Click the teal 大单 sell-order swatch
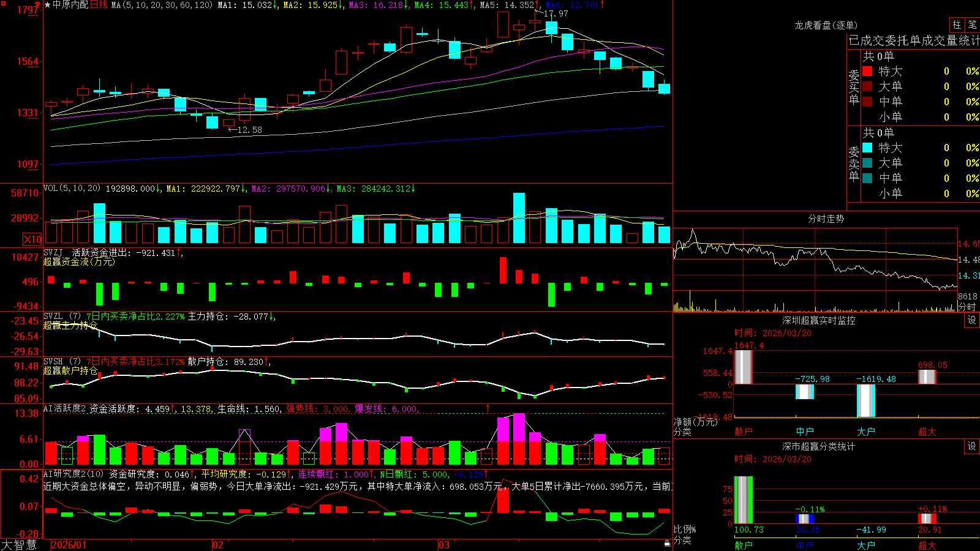This screenshot has height=551, width=980. [x=867, y=163]
